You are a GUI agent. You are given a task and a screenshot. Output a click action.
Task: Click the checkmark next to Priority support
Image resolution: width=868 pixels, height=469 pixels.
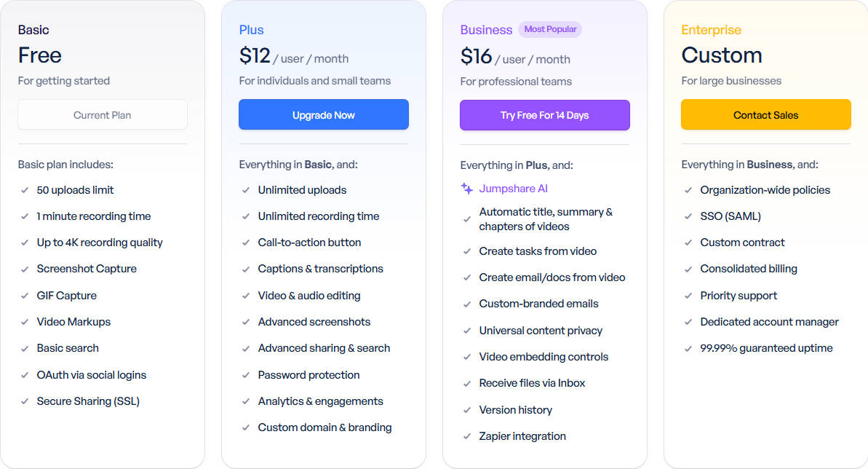[688, 296]
